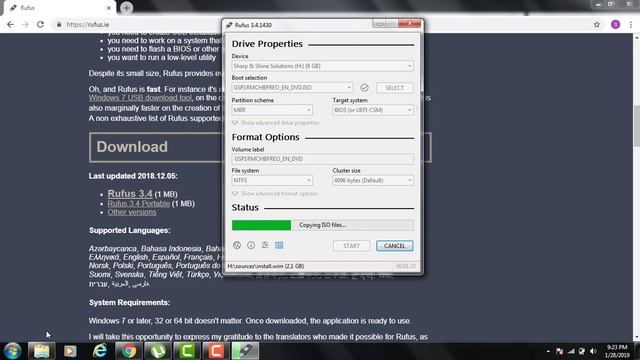Click the Volume label input field

tap(322, 159)
